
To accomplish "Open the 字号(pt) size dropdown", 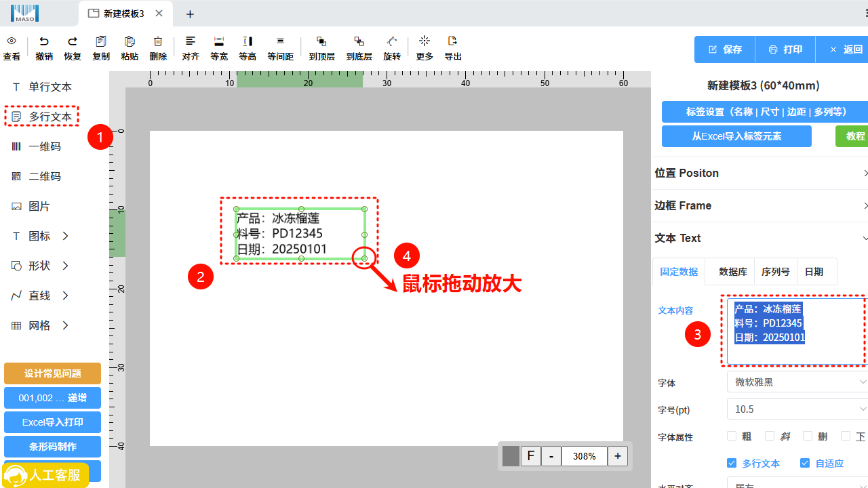I will click(797, 409).
